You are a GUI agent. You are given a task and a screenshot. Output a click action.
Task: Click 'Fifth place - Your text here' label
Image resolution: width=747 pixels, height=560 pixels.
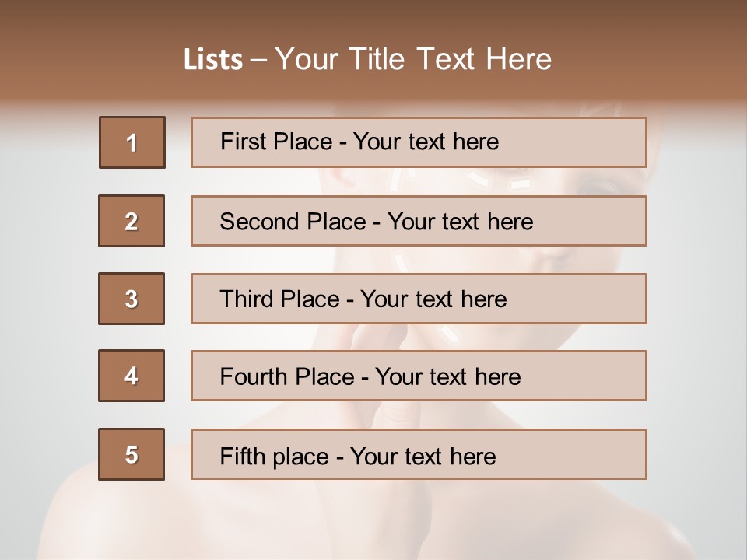pyautogui.click(x=358, y=457)
